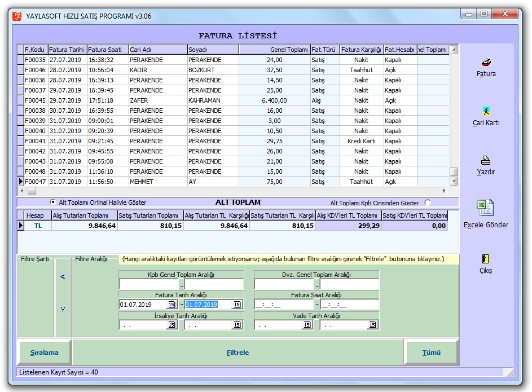This screenshot has width=532, height=392.
Task: Click the Kpb Genel Toplam Aralığı maximum field
Action: pos(214,284)
